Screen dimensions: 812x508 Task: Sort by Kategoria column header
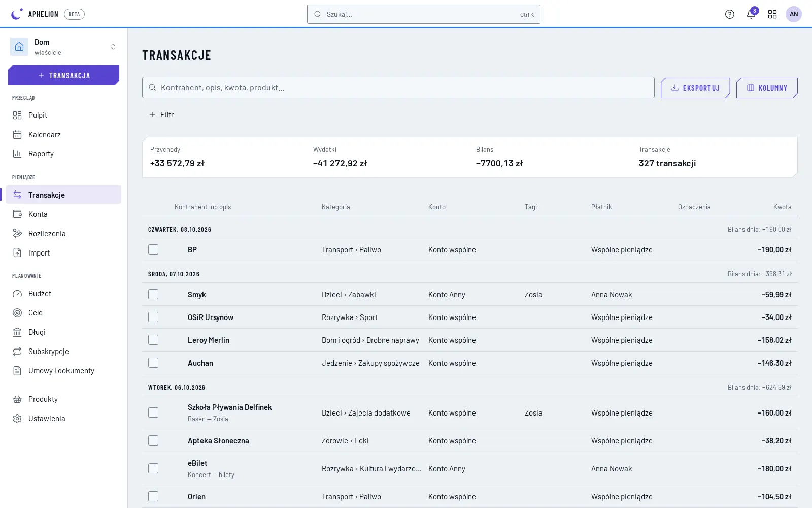(336, 207)
